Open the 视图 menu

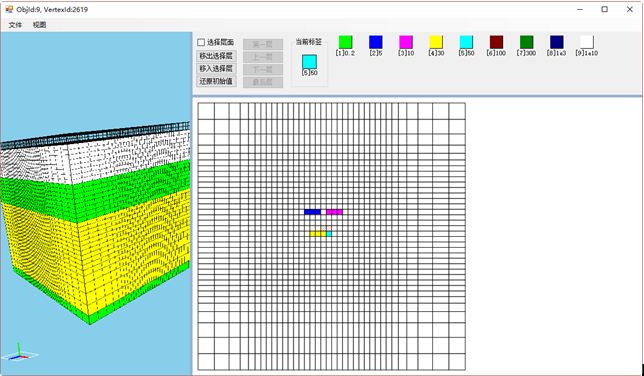[x=39, y=25]
